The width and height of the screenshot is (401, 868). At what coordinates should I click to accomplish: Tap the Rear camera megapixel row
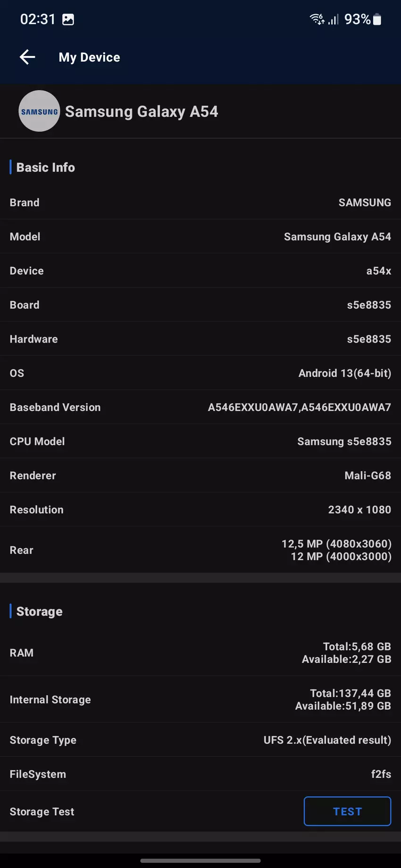coord(200,550)
